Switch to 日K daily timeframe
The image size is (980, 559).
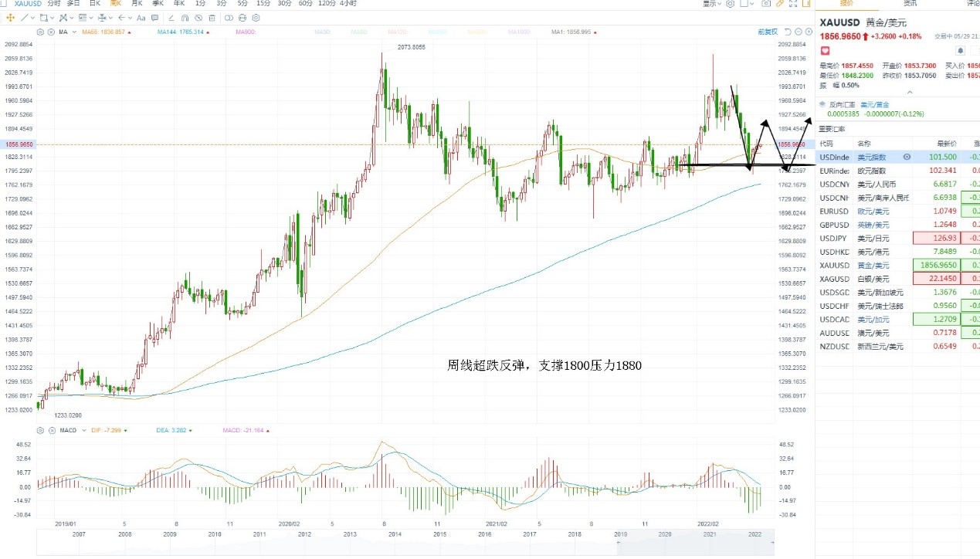[95, 4]
